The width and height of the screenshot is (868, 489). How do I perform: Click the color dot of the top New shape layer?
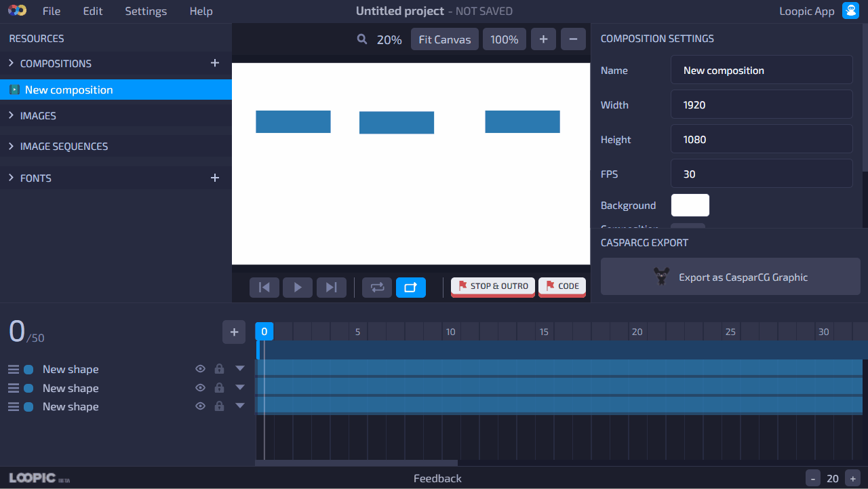[28, 370]
